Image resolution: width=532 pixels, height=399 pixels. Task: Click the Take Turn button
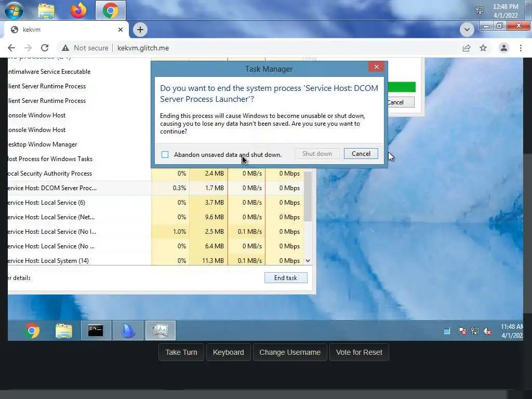[181, 352]
